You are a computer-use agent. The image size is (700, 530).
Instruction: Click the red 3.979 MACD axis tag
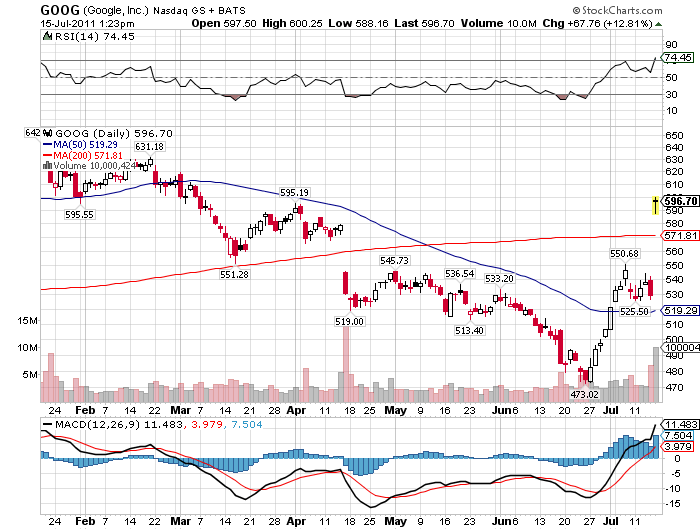[x=678, y=447]
